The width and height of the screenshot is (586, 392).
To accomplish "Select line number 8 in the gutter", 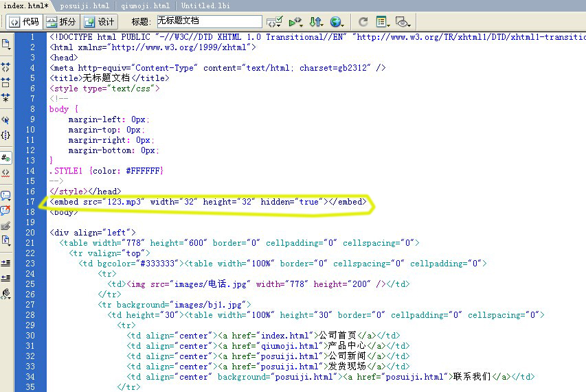I will tap(32, 109).
